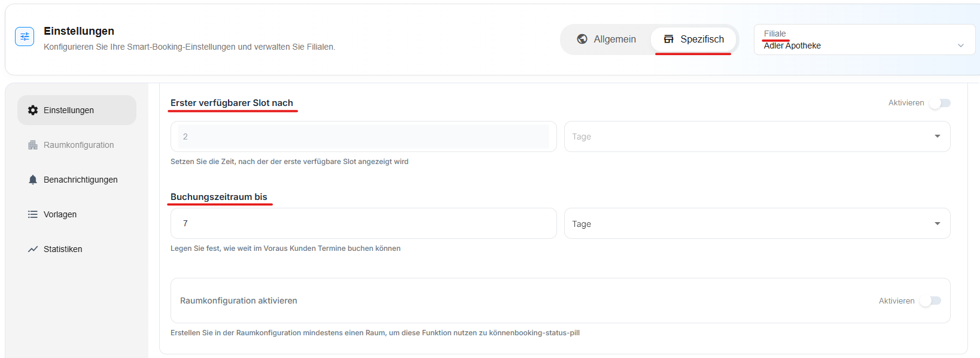Switch to the Allgemein tab
Image resolution: width=980 pixels, height=358 pixels.
point(606,39)
